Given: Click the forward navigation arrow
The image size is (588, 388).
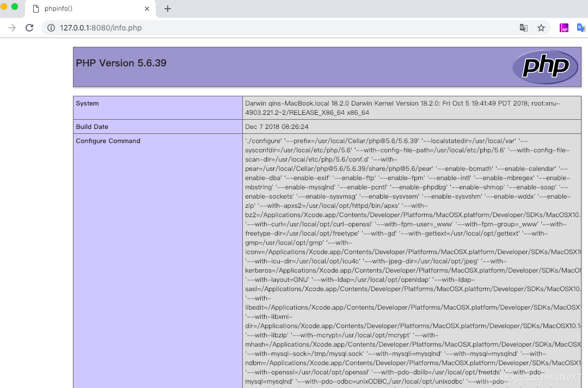Looking at the screenshot, I should pos(12,28).
